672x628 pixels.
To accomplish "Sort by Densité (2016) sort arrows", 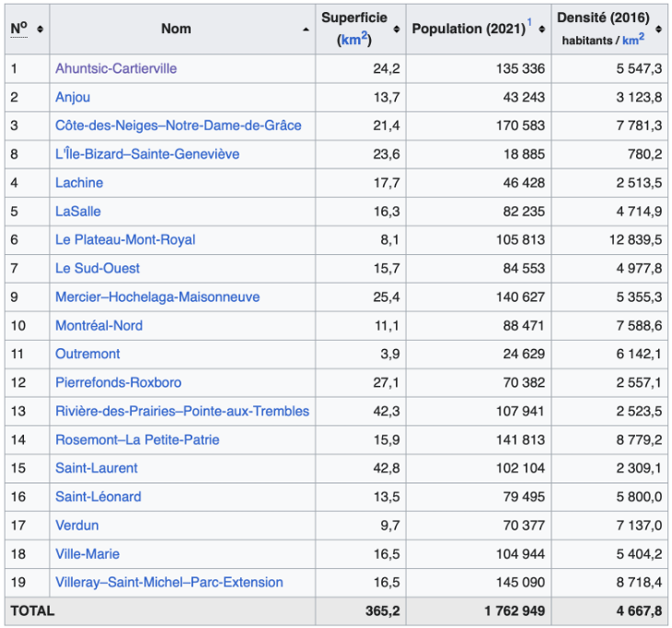I will click(x=658, y=29).
